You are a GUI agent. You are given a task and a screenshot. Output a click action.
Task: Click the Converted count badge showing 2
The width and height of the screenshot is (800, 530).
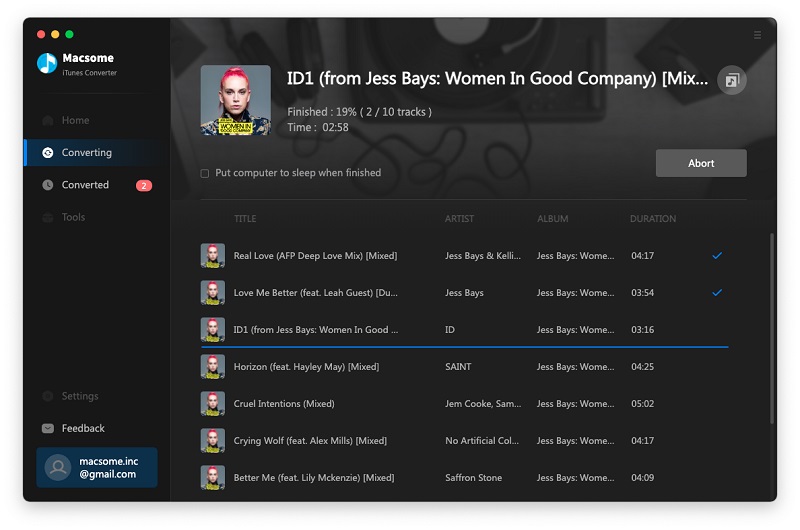(x=144, y=186)
